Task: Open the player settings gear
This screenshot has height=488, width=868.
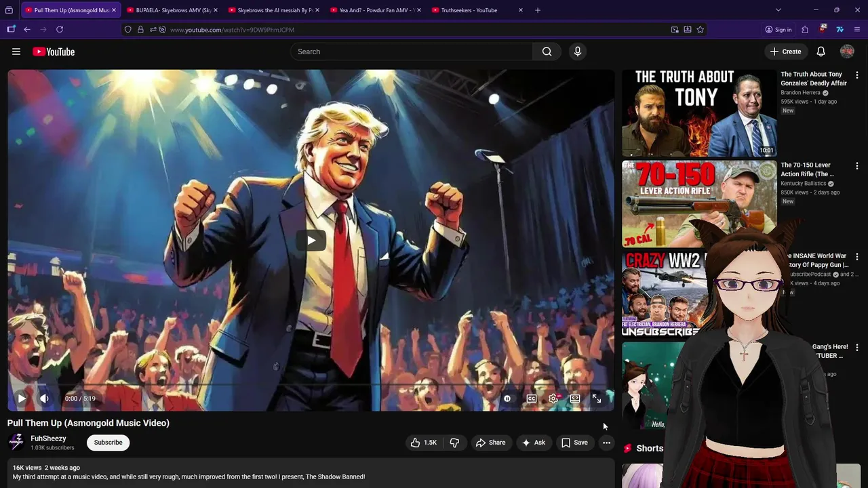Action: pos(553,399)
